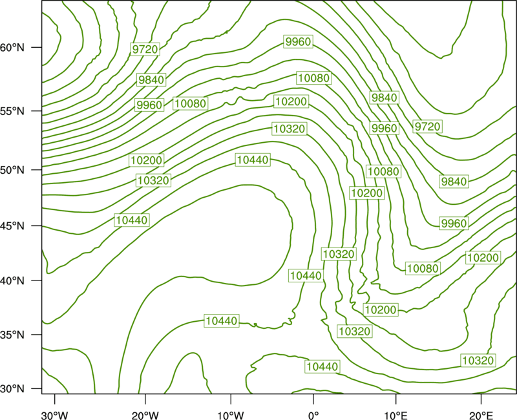
Task: Click the northernmost 9960 contour label
Action: coord(298,41)
